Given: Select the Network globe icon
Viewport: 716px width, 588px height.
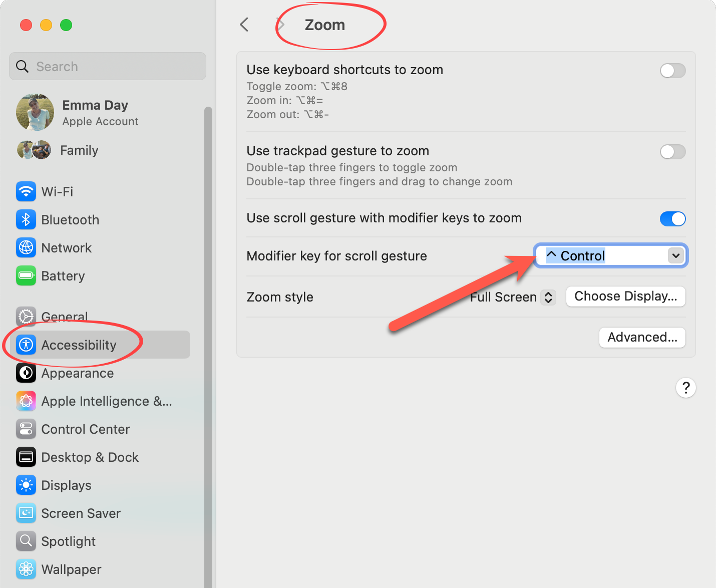Looking at the screenshot, I should click(x=26, y=248).
